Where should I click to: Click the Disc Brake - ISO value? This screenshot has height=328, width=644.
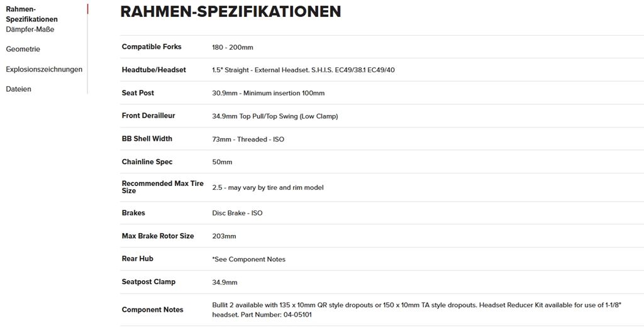pyautogui.click(x=237, y=213)
